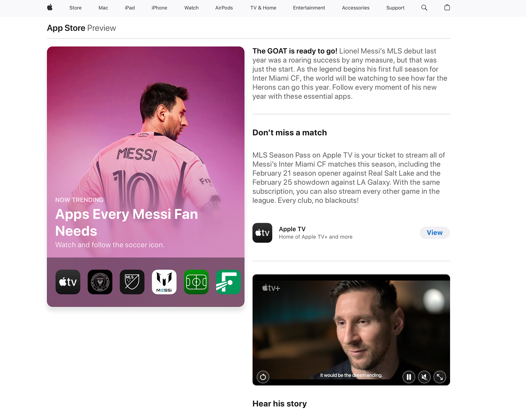Expand the video to fullscreen
526x420 pixels.
tap(440, 377)
